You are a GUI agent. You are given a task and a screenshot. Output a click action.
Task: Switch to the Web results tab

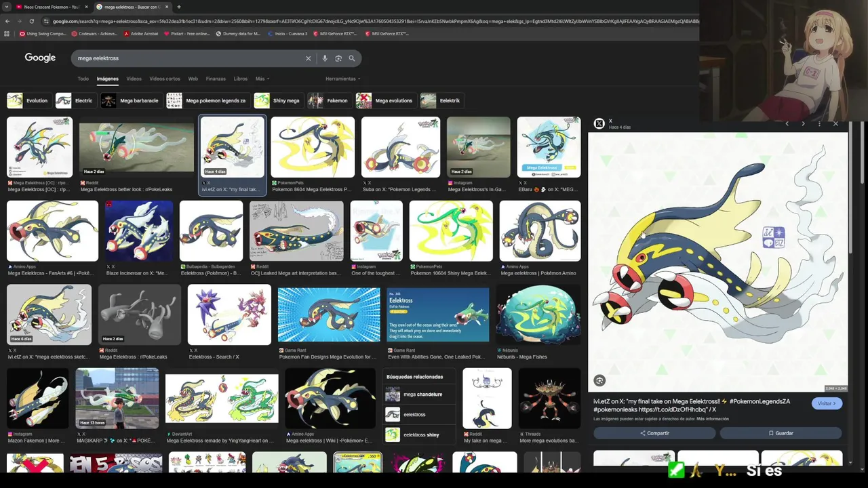[193, 79]
